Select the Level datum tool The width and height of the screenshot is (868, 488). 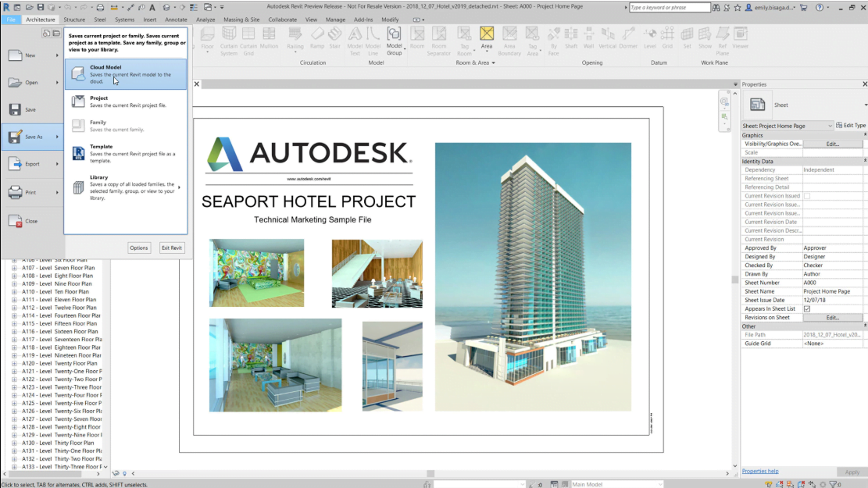point(650,39)
